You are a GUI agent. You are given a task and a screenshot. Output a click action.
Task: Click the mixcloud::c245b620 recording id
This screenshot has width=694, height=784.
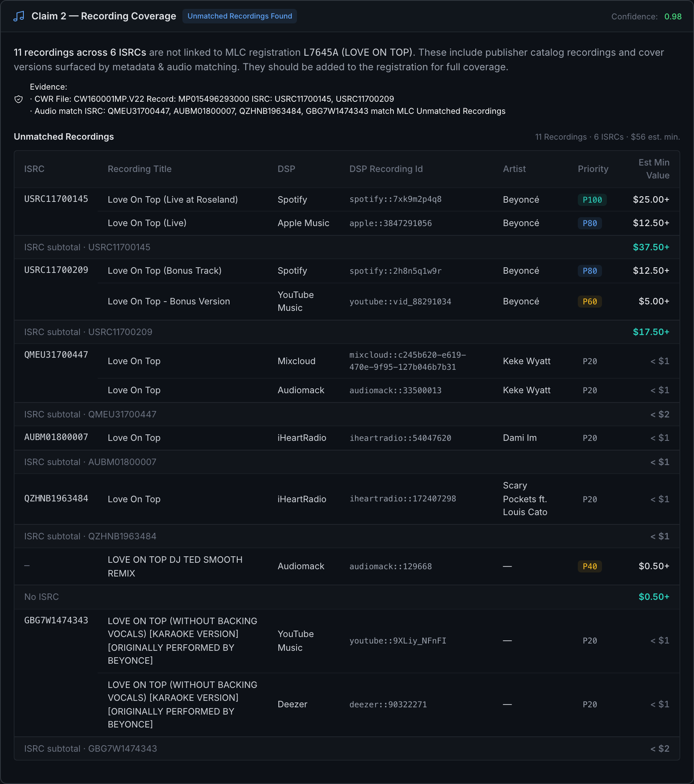(408, 361)
